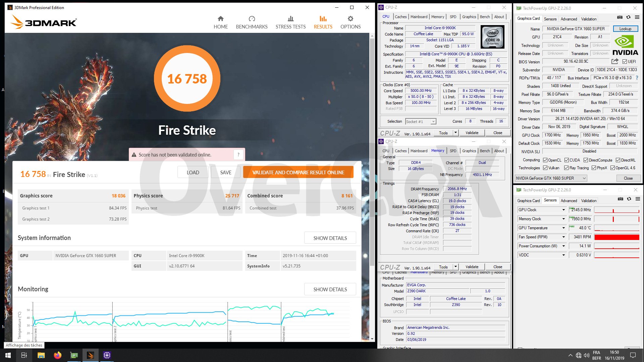Open Tools dropdown arrow in top CPU-Z window
The width and height of the screenshot is (644, 362).
point(455,133)
